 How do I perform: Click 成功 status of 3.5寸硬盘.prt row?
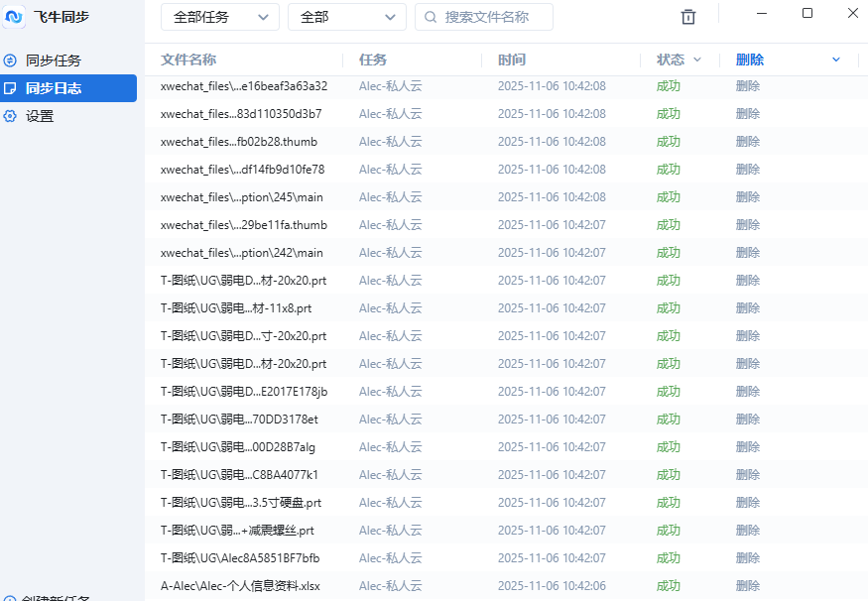[x=669, y=503]
